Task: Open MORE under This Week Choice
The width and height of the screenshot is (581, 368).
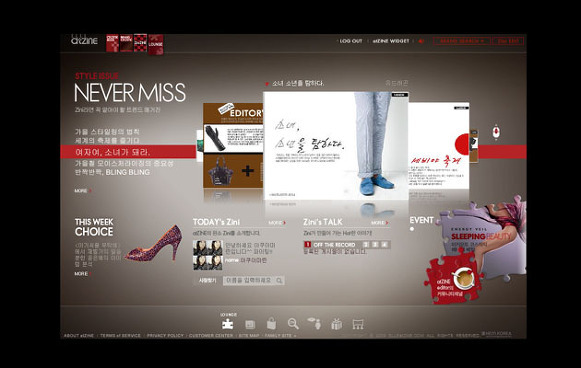Action: (x=83, y=273)
